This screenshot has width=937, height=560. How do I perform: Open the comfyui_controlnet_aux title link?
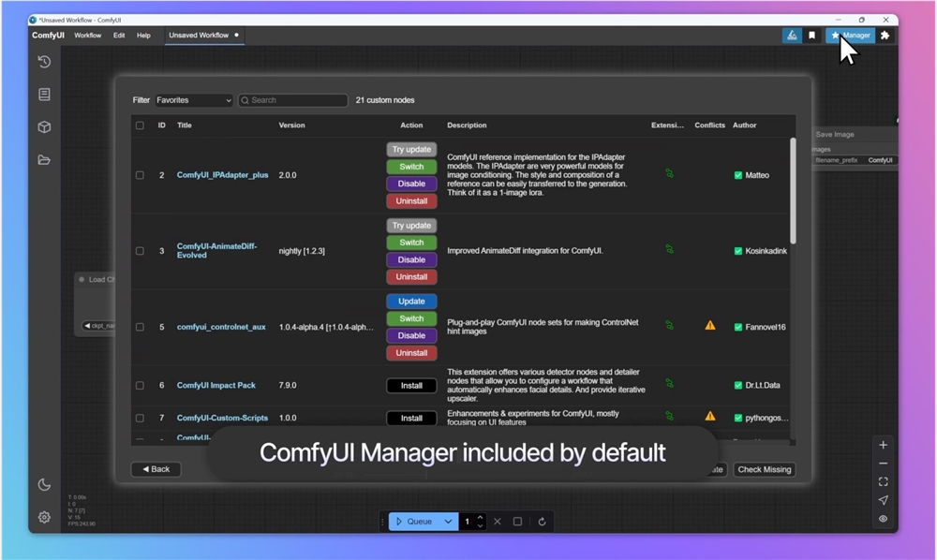(x=221, y=327)
